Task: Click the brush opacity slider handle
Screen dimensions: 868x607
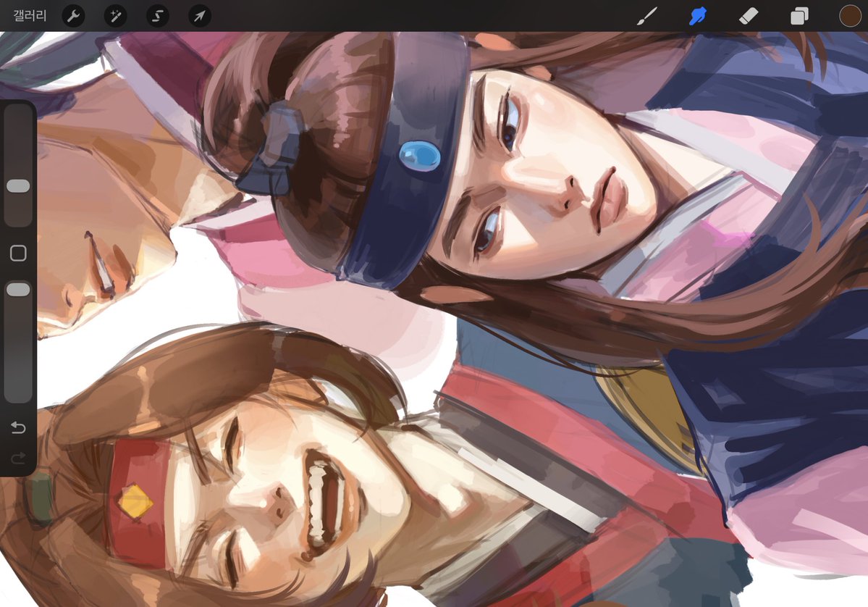Action: tap(18, 290)
